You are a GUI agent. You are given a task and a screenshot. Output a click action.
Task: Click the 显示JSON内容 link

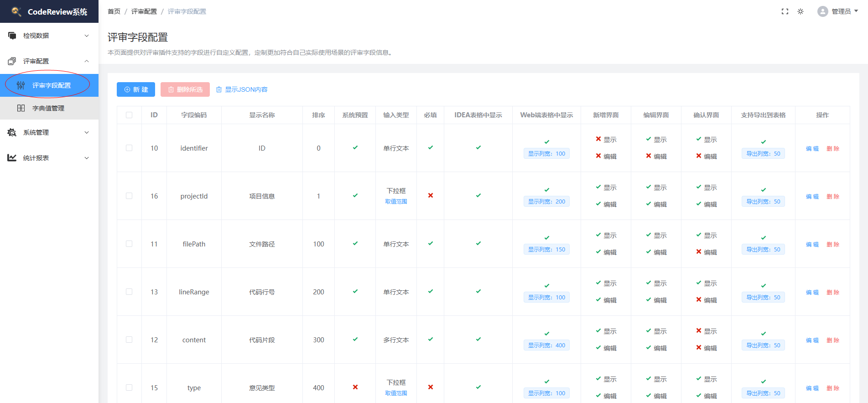click(242, 89)
